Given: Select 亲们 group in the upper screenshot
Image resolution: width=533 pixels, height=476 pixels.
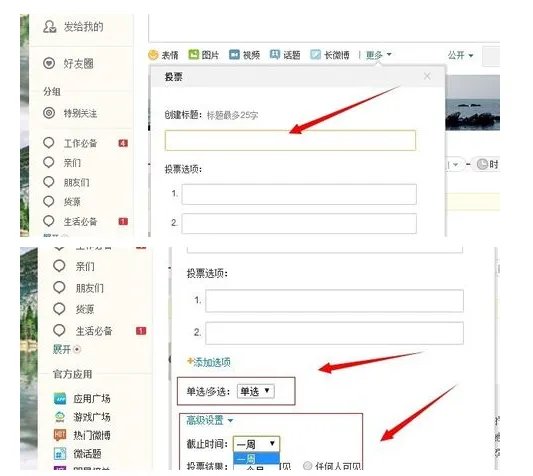Looking at the screenshot, I should tap(62, 163).
